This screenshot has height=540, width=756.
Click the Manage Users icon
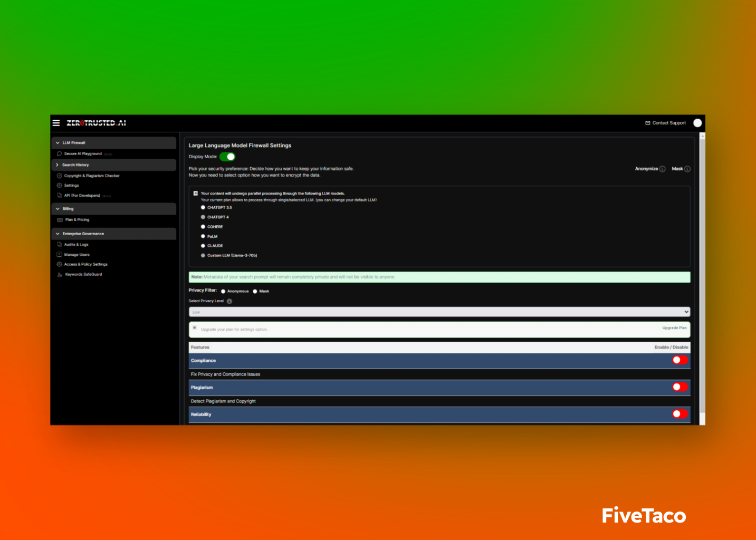(59, 254)
